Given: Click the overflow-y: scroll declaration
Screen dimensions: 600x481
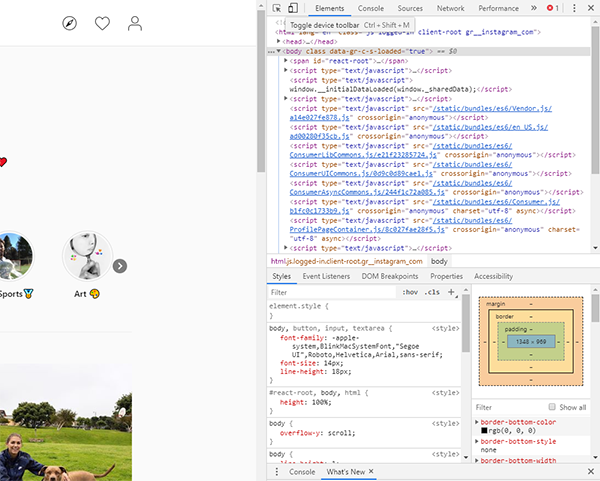Looking at the screenshot, I should pyautogui.click(x=318, y=433).
